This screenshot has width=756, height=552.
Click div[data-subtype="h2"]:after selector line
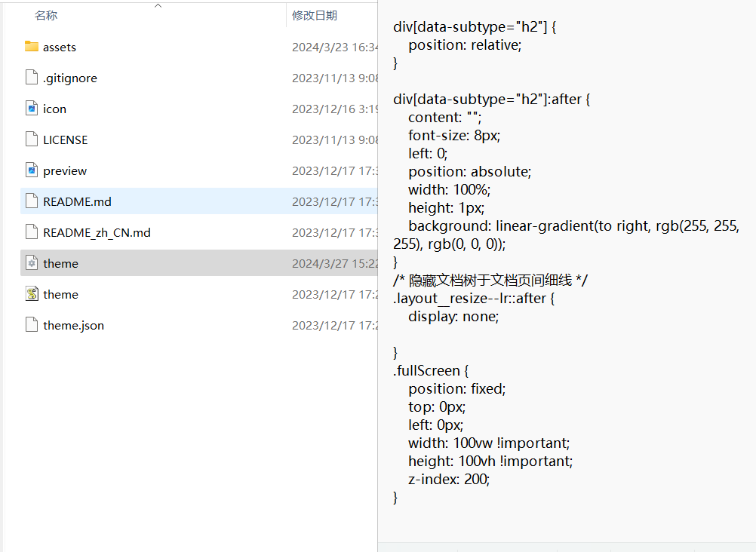491,100
